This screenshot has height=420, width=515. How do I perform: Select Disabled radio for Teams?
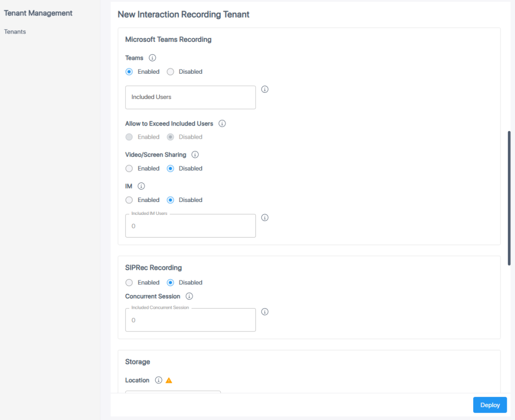170,72
